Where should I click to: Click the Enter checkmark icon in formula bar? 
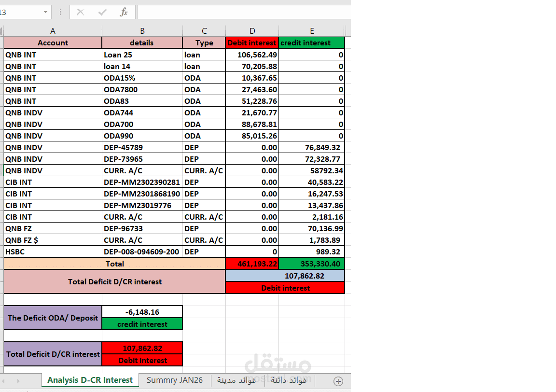click(102, 13)
